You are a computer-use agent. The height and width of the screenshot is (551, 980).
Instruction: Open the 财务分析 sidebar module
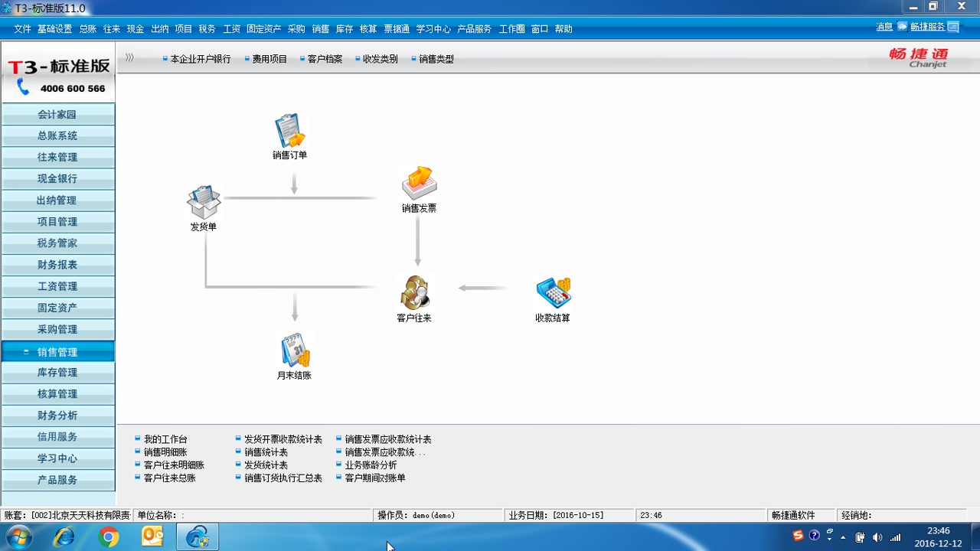pyautogui.click(x=58, y=415)
